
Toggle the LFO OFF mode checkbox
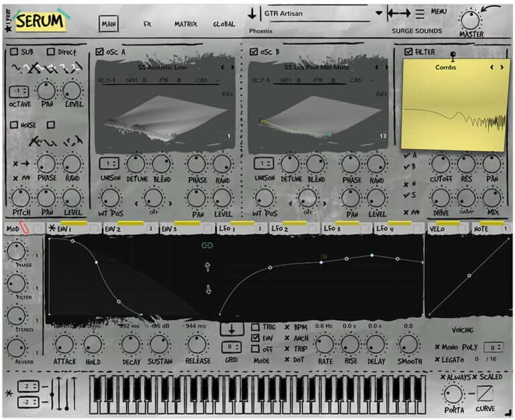255,349
